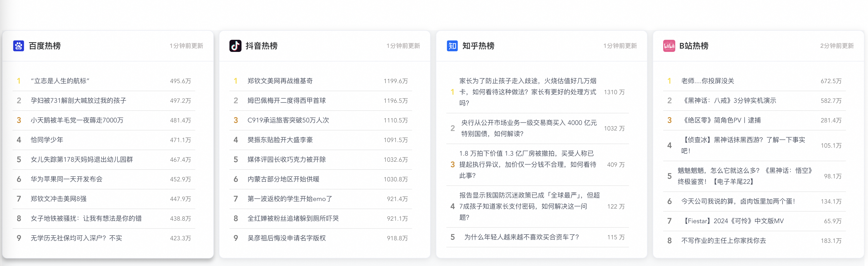Open Bilibili video 老师....你投屏没关
The width and height of the screenshot is (868, 266).
[x=708, y=81]
